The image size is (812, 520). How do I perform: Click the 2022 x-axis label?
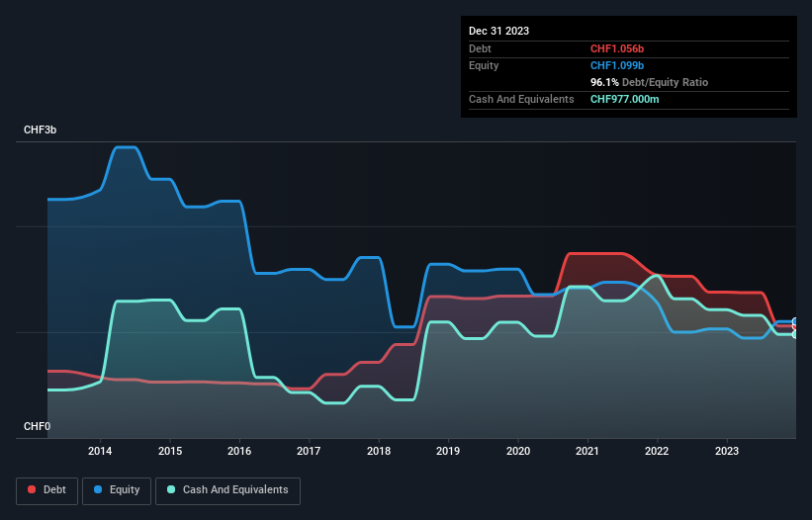pos(657,451)
